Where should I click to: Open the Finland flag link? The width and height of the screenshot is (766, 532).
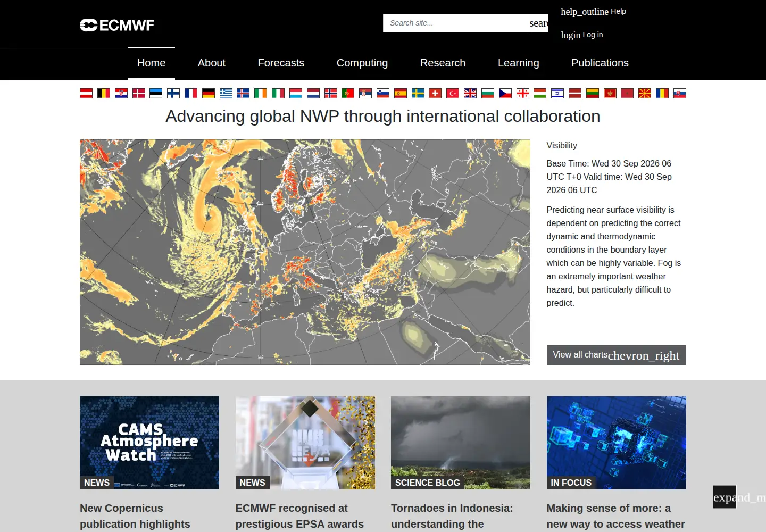173,94
